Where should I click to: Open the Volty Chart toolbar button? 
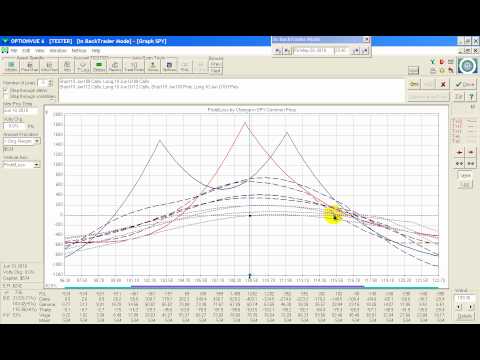[x=49, y=66]
